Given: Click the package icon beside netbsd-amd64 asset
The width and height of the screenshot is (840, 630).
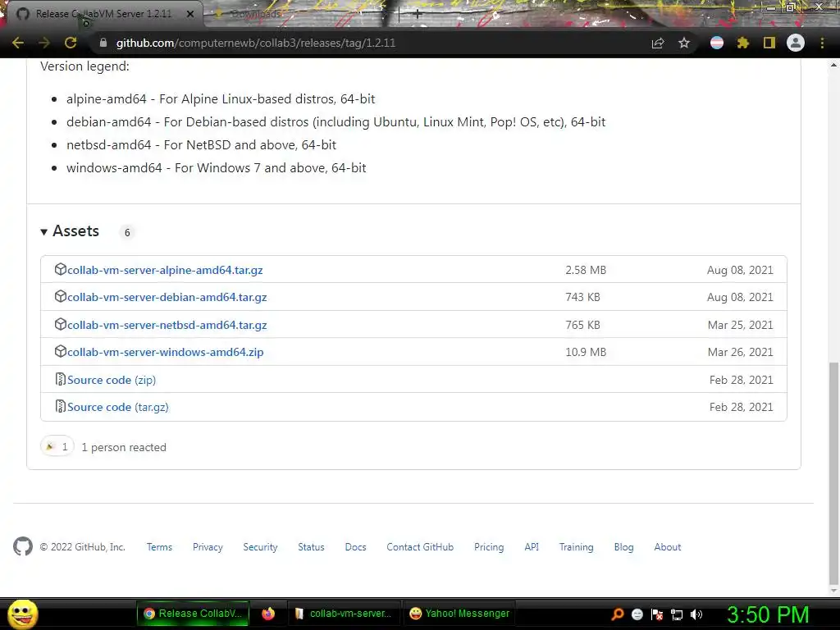Looking at the screenshot, I should [61, 324].
